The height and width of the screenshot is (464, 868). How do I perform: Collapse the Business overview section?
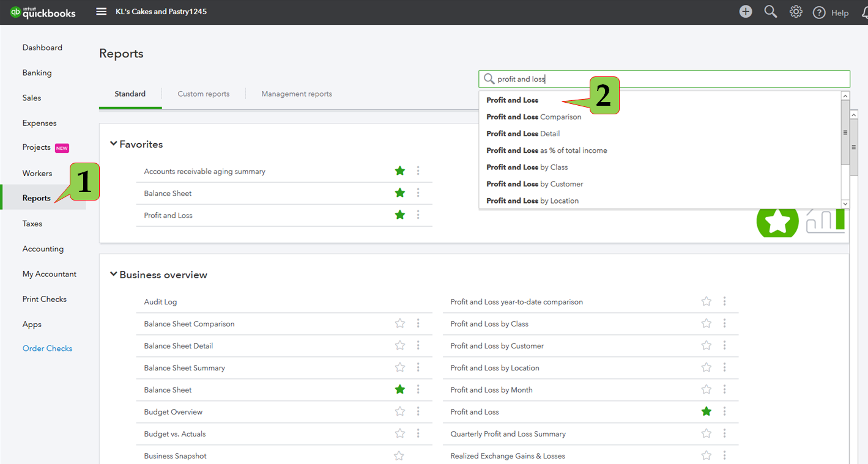[113, 274]
